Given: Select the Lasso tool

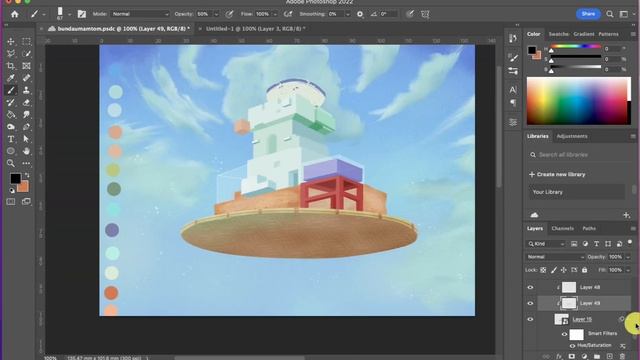Looking at the screenshot, I should 11,54.
